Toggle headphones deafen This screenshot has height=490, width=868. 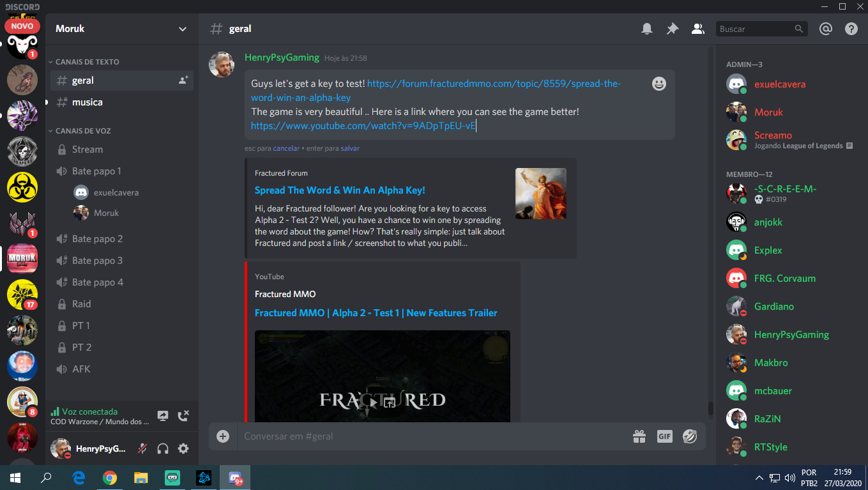[163, 448]
